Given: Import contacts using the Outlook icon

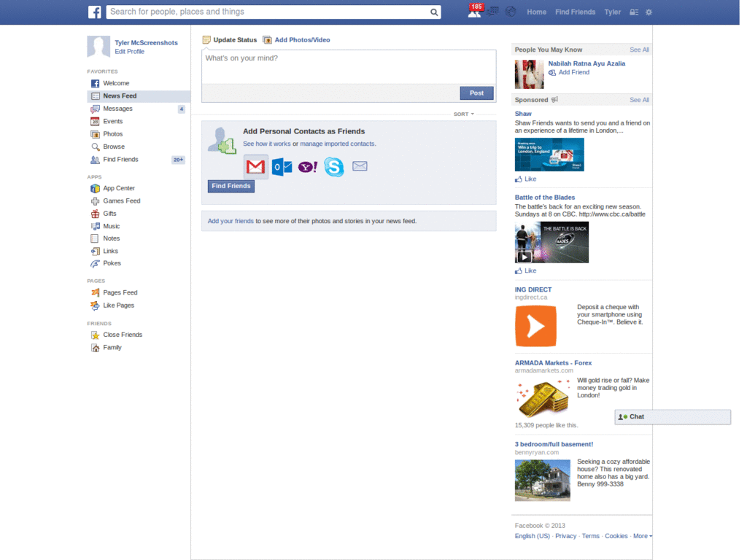Looking at the screenshot, I should coord(282,167).
